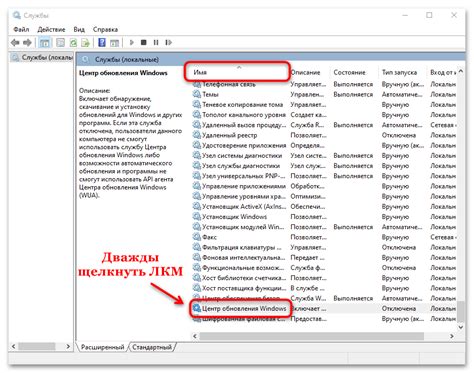Open the Help toolbar icon
474x373 pixels.
tap(102, 43)
